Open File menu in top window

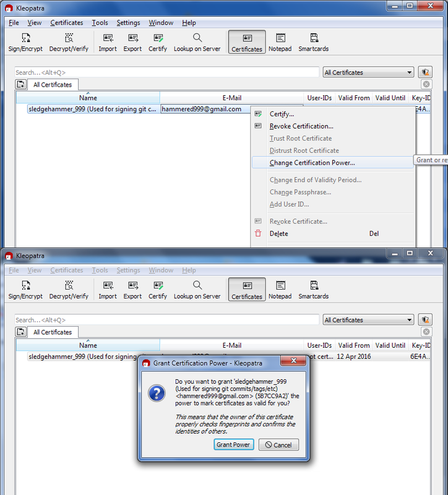[x=14, y=23]
